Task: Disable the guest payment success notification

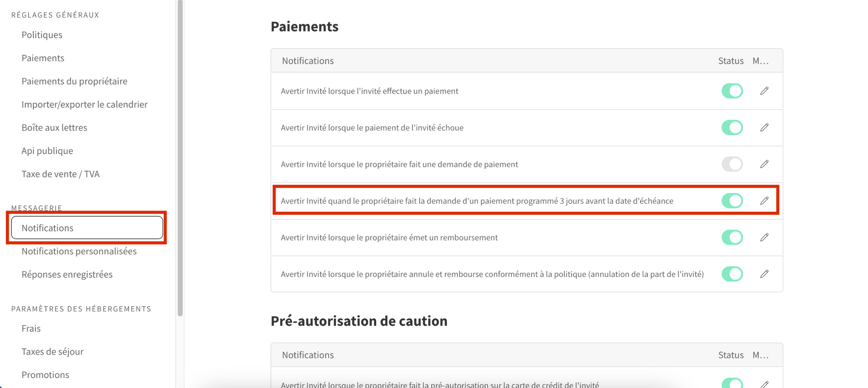Action: pyautogui.click(x=732, y=91)
